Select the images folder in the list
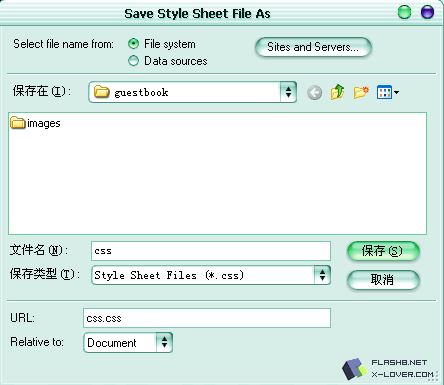This screenshot has height=385, width=444. tap(35, 123)
